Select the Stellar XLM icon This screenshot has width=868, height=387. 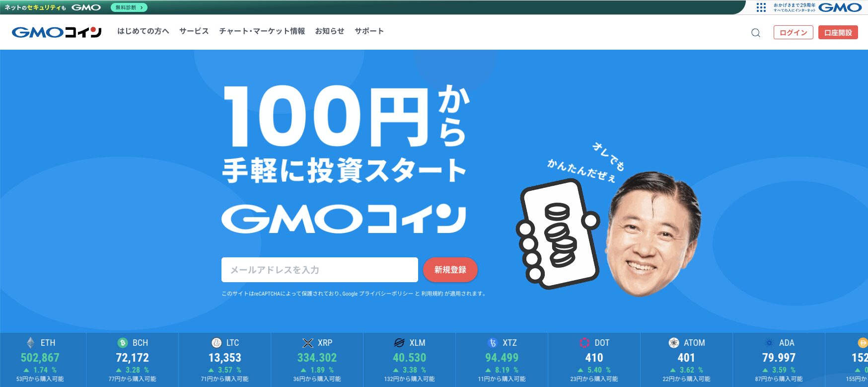click(x=399, y=343)
